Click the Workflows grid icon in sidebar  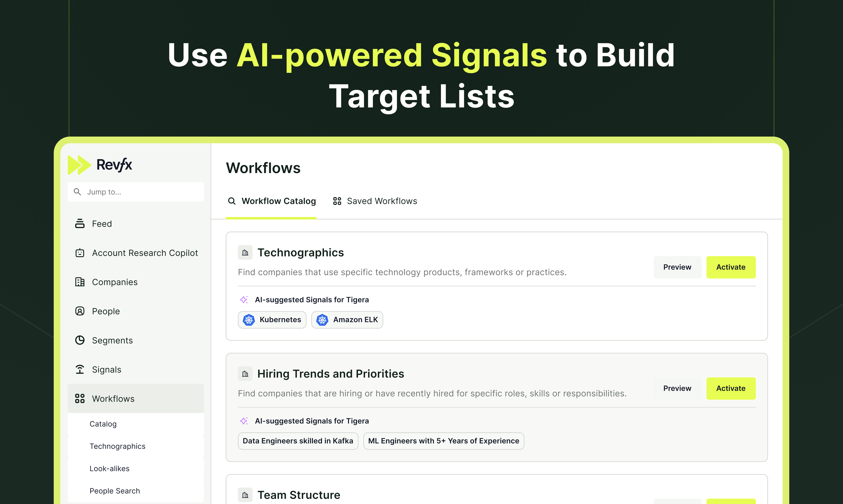click(80, 398)
